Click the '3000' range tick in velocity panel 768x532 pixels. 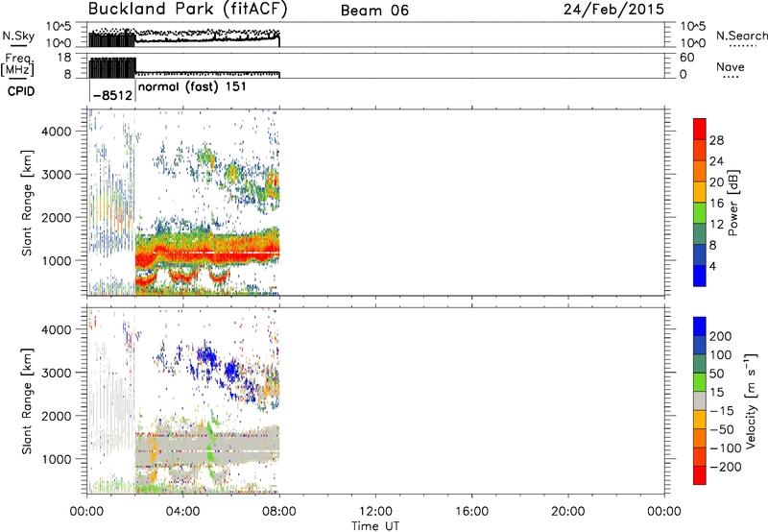tap(56, 373)
